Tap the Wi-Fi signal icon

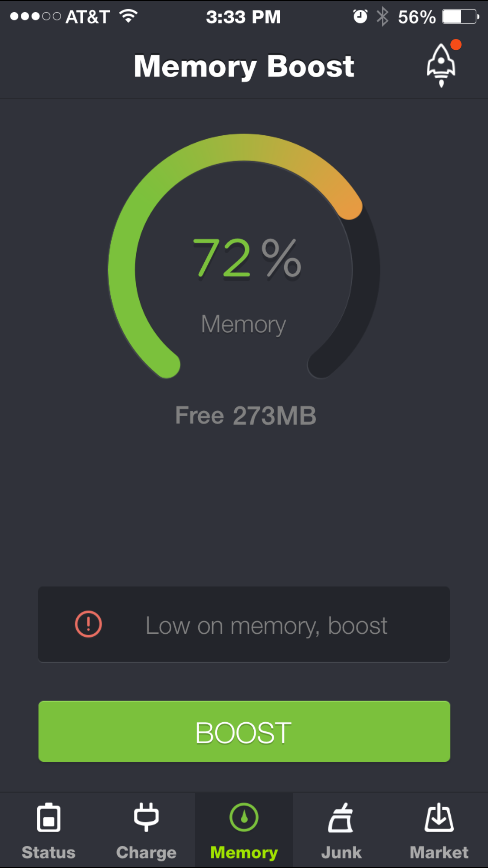pyautogui.click(x=128, y=16)
